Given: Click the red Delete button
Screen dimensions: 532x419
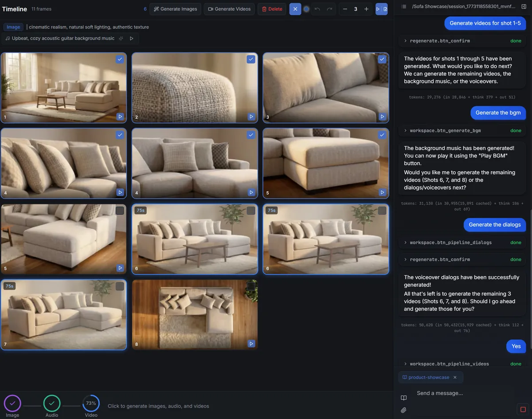Looking at the screenshot, I should point(272,9).
